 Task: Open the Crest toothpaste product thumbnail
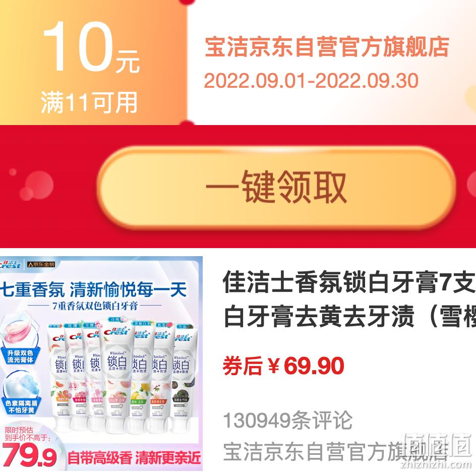(x=101, y=364)
